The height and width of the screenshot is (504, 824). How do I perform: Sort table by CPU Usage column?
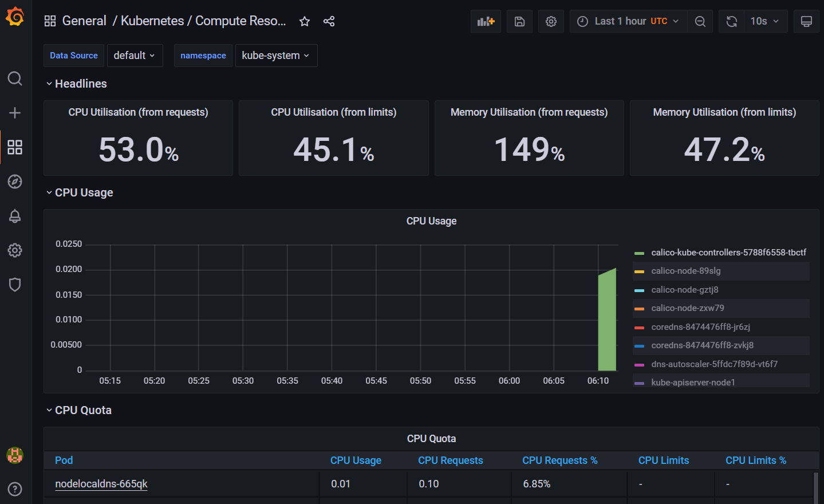(x=356, y=460)
